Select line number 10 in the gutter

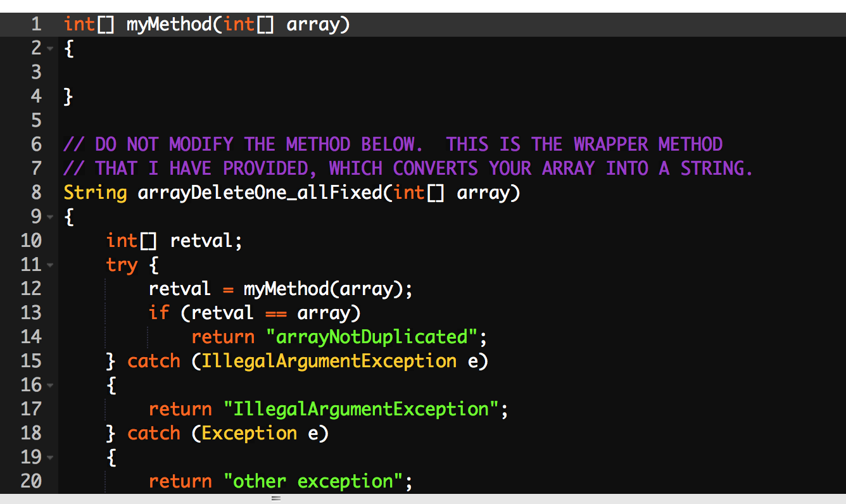pos(33,241)
